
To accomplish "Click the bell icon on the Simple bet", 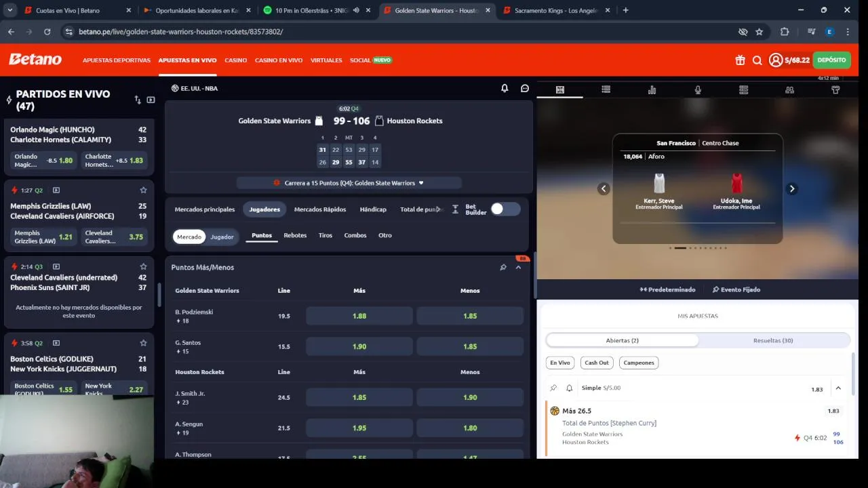I will coord(570,388).
